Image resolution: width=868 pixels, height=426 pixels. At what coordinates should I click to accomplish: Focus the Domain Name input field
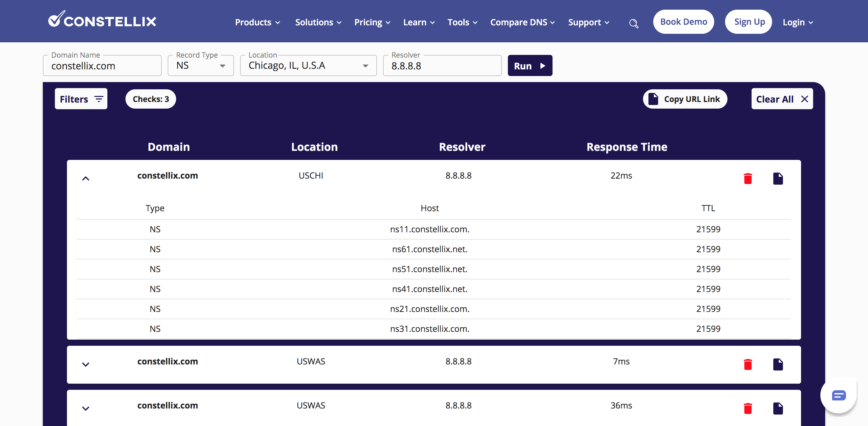coord(102,65)
